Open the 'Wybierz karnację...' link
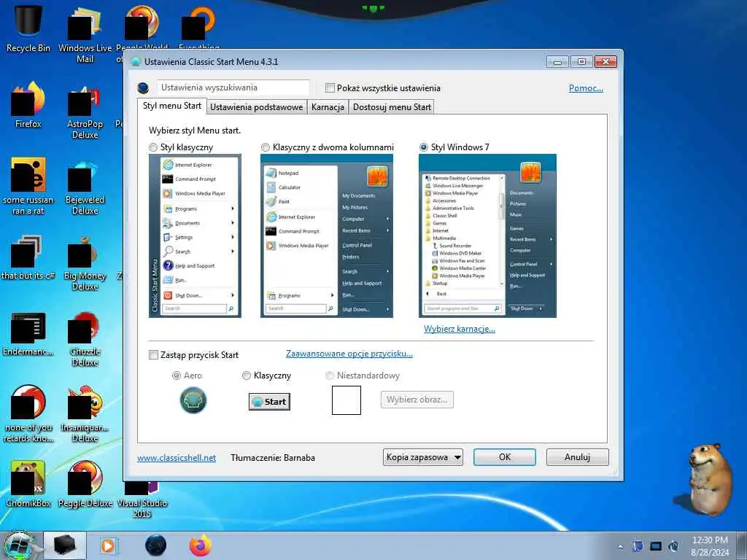 point(460,329)
